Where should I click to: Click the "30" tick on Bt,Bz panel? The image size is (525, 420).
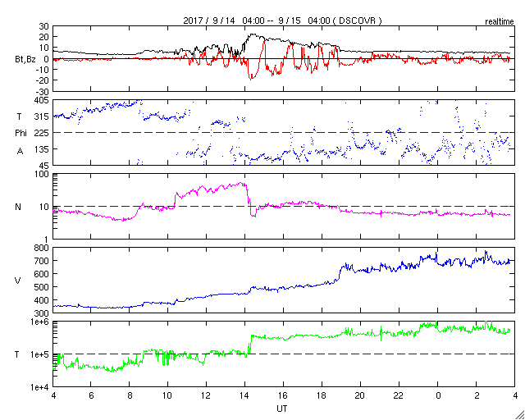pos(44,26)
